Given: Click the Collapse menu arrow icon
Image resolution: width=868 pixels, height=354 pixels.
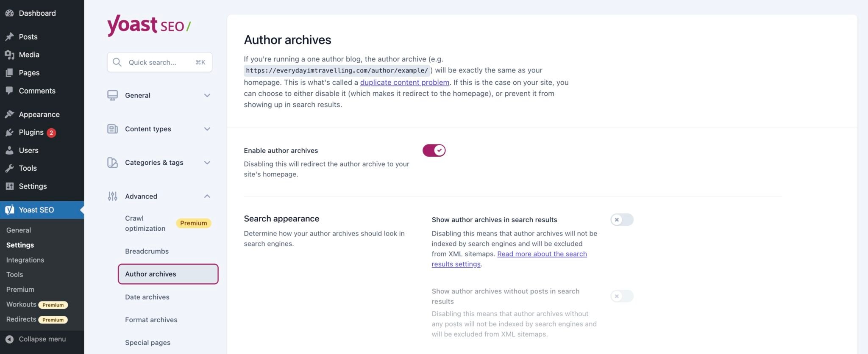Looking at the screenshot, I should 9,339.
